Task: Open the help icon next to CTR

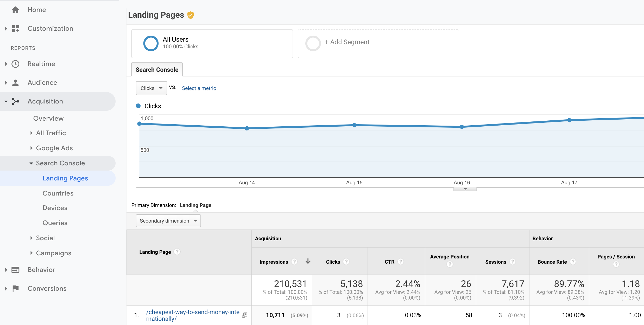Action: pos(401,262)
